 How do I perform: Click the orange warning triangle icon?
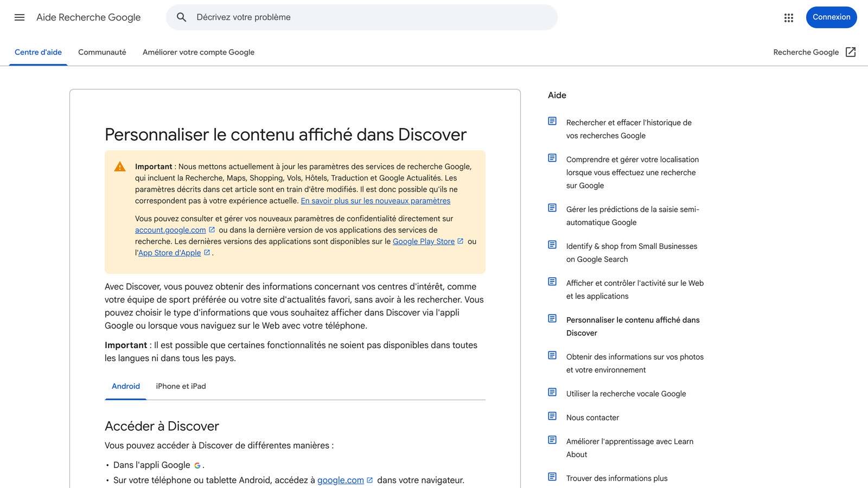(x=120, y=167)
